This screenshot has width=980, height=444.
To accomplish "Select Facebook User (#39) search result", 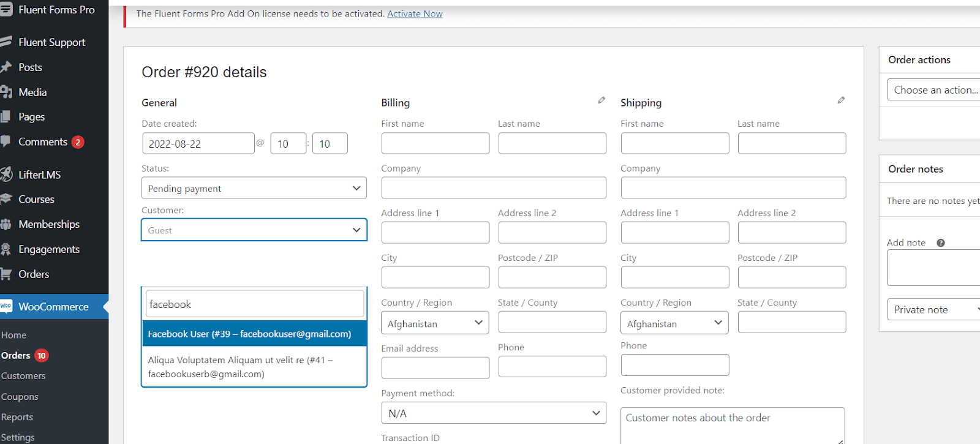I will (x=254, y=334).
